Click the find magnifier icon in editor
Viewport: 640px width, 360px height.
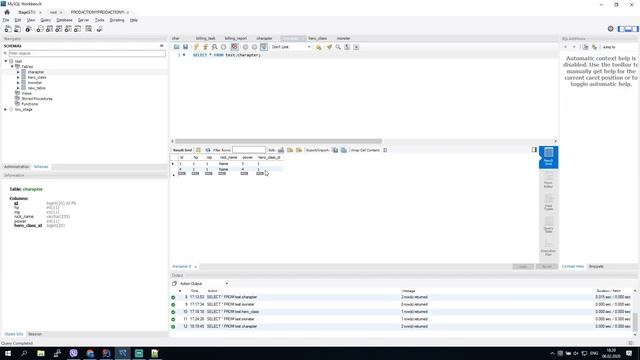pyautogui.click(x=338, y=47)
